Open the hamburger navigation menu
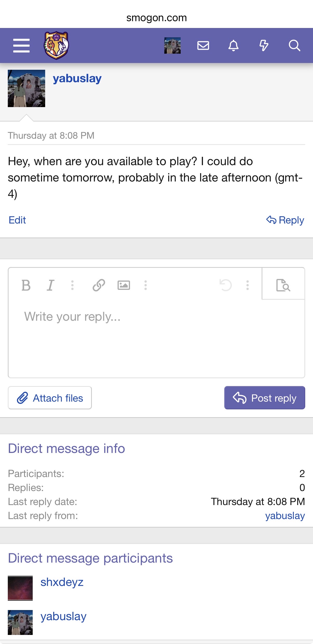The width and height of the screenshot is (313, 644). point(21,46)
